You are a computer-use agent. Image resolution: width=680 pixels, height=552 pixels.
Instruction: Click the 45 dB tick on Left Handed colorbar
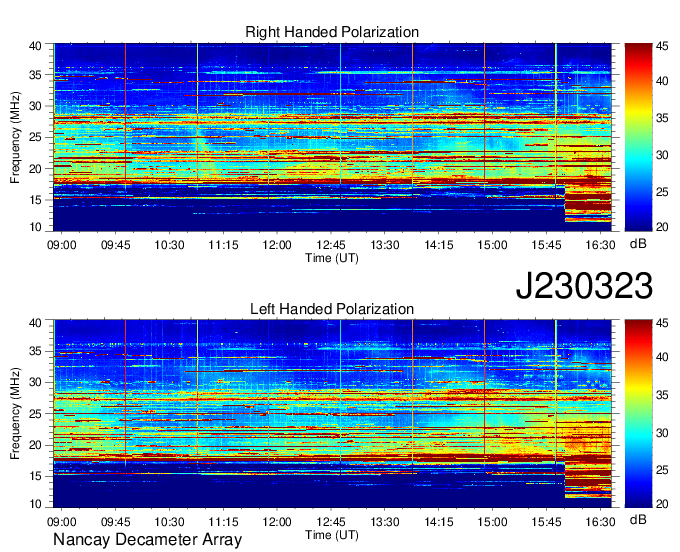pos(662,323)
